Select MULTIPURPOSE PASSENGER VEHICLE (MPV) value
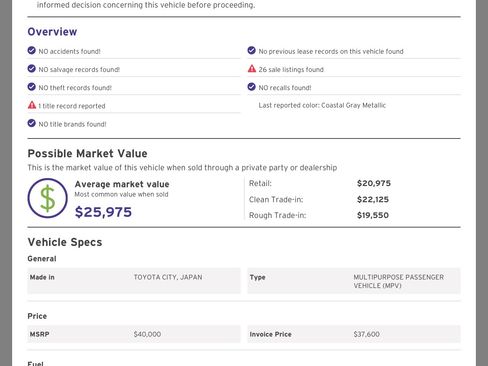 [399, 281]
